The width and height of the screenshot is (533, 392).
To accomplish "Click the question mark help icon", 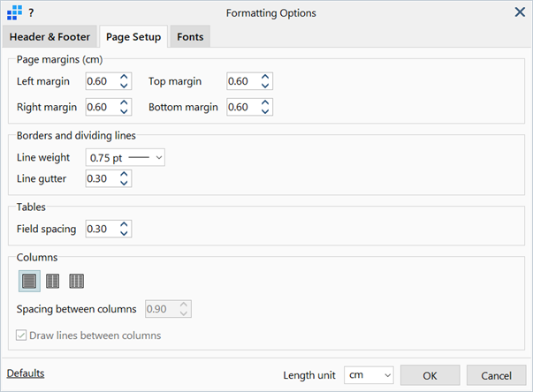I will (x=31, y=13).
